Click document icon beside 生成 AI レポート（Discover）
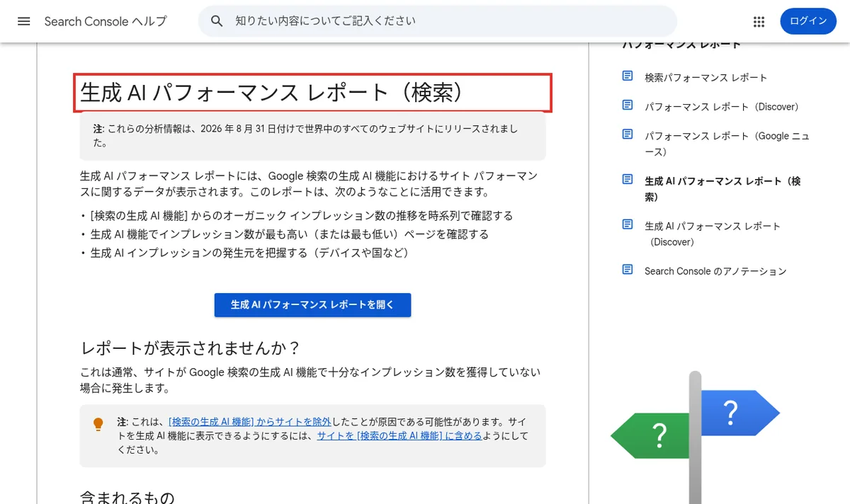The image size is (850, 504). 628,224
